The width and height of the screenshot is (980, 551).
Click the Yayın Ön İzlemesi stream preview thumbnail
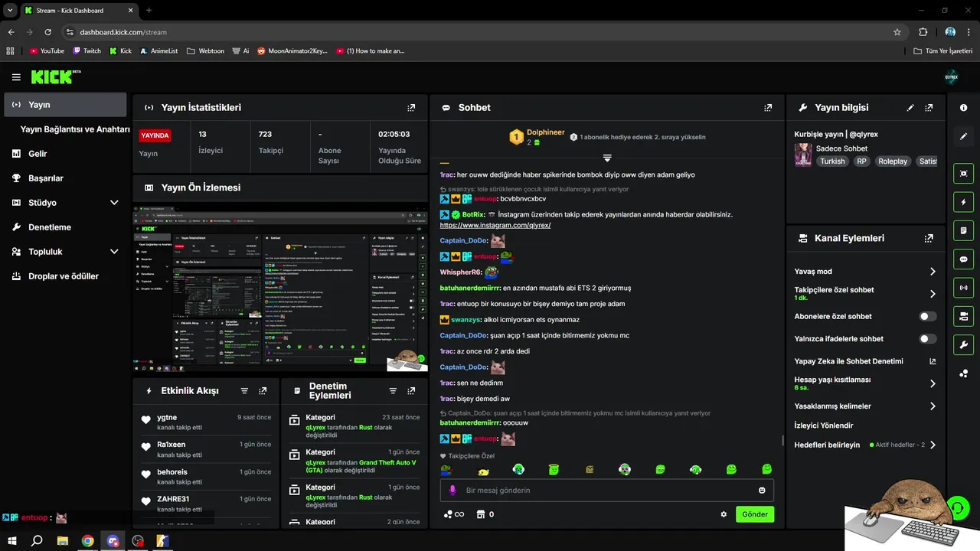(280, 288)
